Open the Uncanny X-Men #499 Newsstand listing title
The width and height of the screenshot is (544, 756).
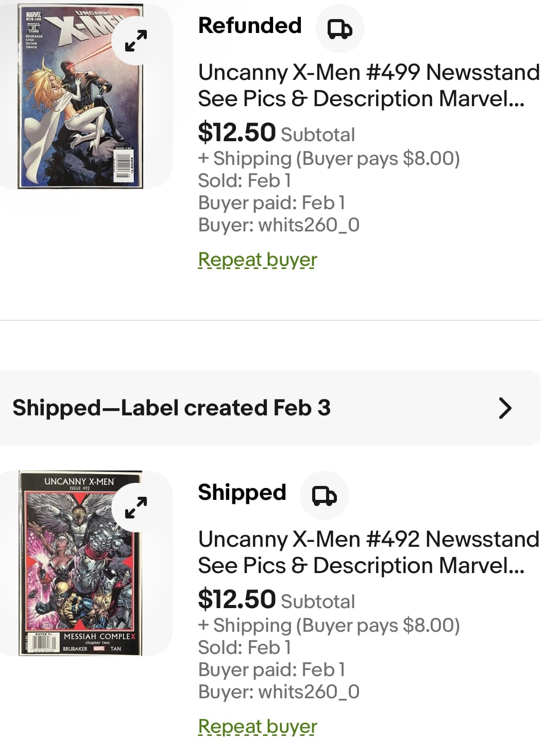point(368,85)
